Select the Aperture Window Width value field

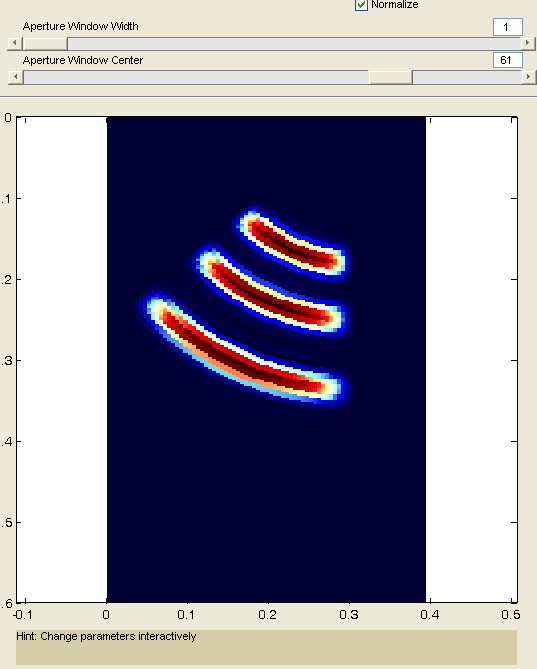(x=508, y=27)
